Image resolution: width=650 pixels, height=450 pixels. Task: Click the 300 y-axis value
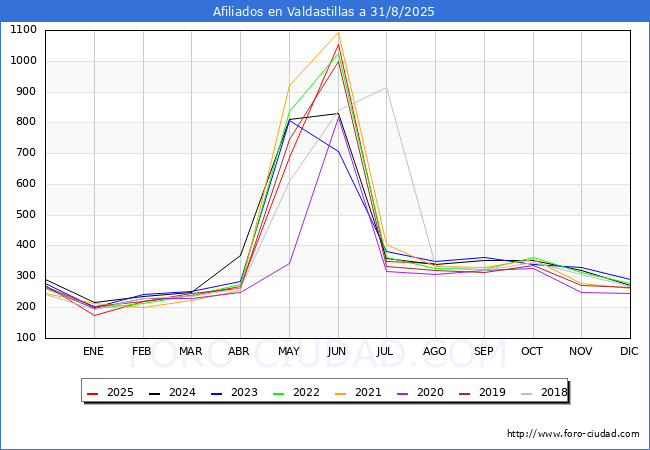27,276
